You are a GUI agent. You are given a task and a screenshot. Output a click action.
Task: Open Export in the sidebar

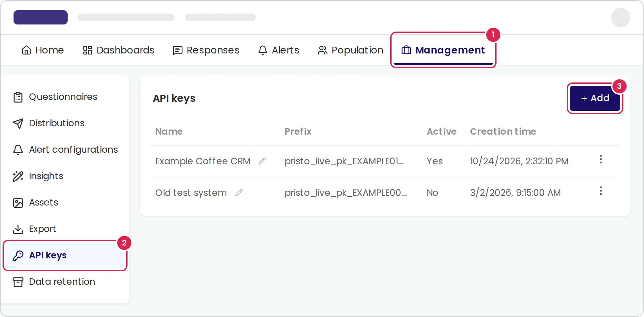[65, 229]
